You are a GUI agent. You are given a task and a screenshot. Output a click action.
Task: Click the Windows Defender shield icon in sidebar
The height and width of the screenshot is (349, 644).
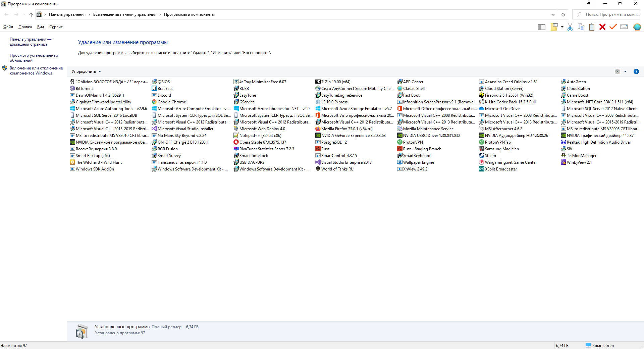coord(5,68)
